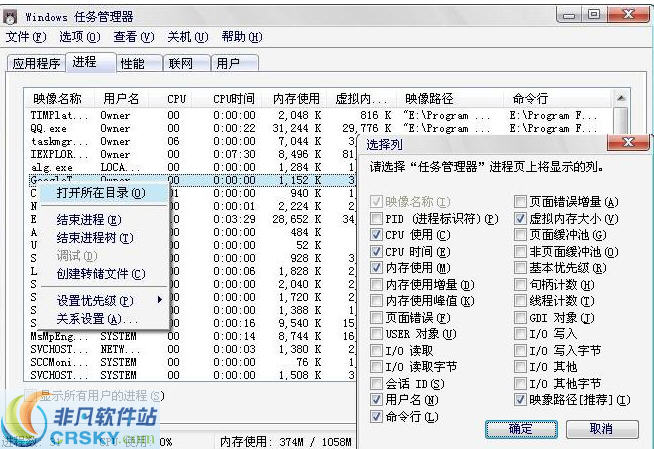
Task: Open the 帮助(H) menu
Action: (x=242, y=37)
